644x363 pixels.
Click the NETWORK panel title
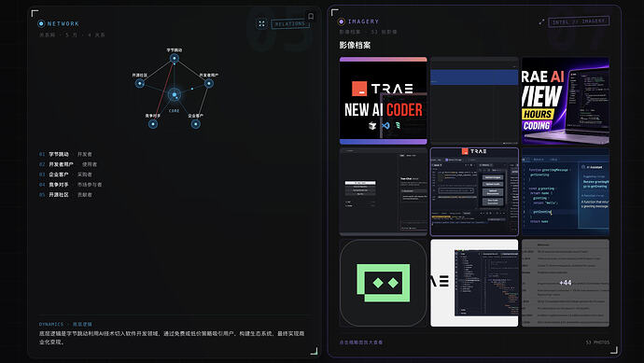click(63, 24)
